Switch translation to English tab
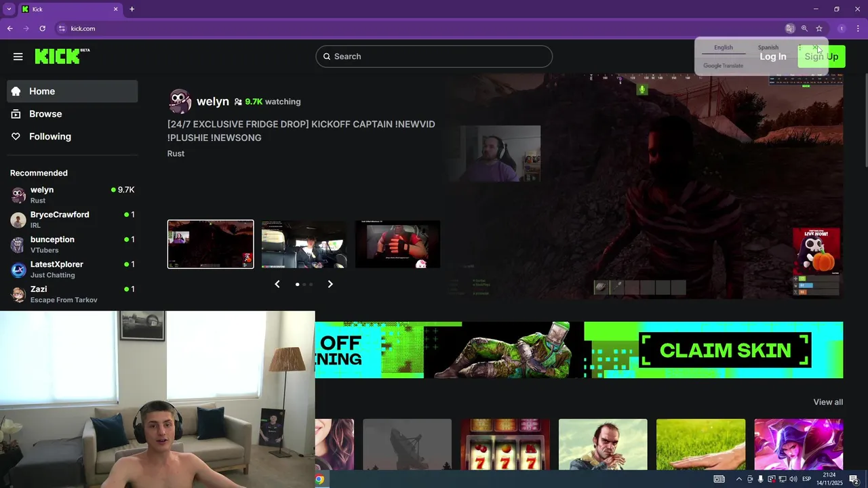868x488 pixels. point(723,47)
